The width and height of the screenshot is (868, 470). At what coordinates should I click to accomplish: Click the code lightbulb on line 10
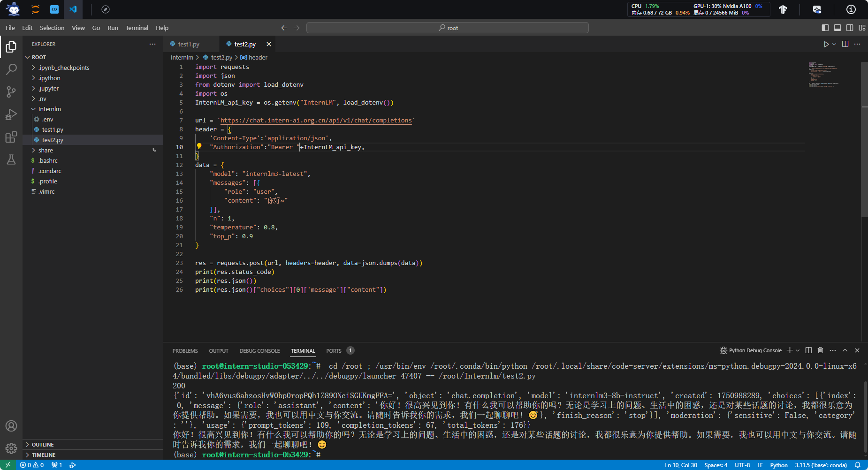[x=199, y=146]
